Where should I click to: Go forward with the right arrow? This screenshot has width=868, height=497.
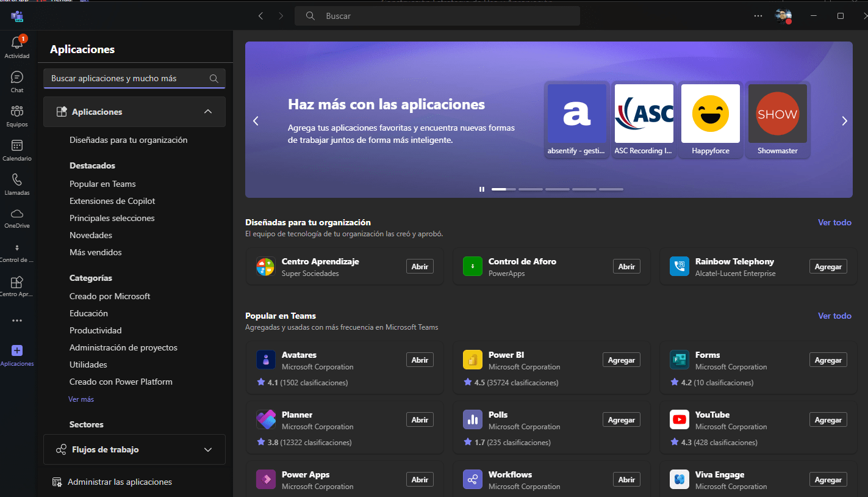coord(281,16)
